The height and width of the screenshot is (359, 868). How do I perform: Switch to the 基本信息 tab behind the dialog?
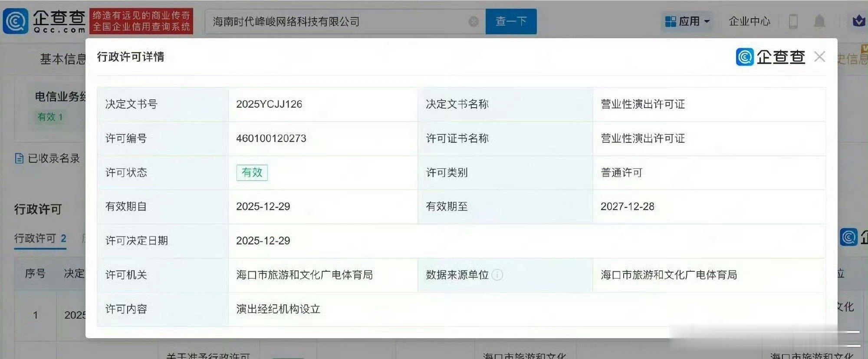pos(63,59)
